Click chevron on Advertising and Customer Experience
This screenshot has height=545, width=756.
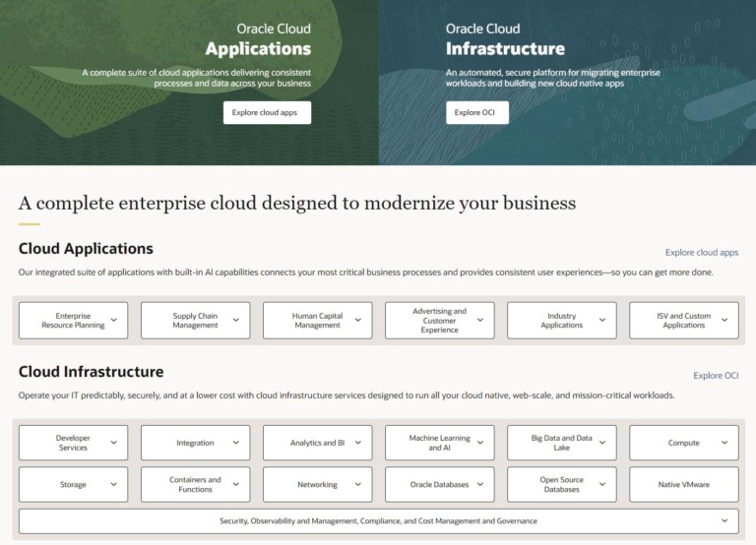479,320
